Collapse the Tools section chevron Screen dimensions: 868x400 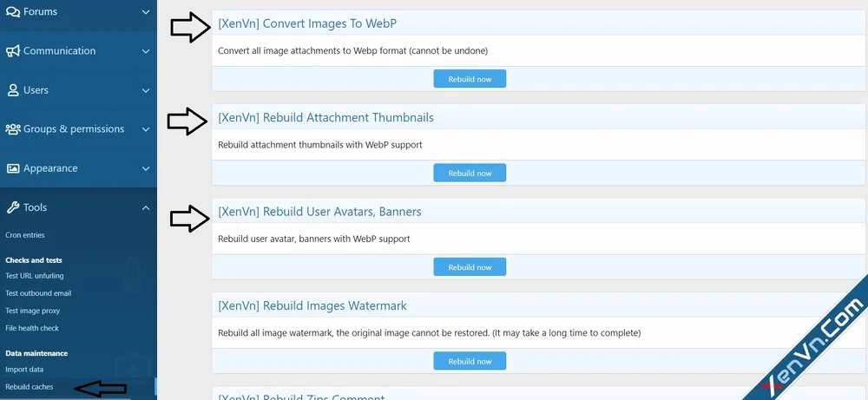(x=146, y=207)
